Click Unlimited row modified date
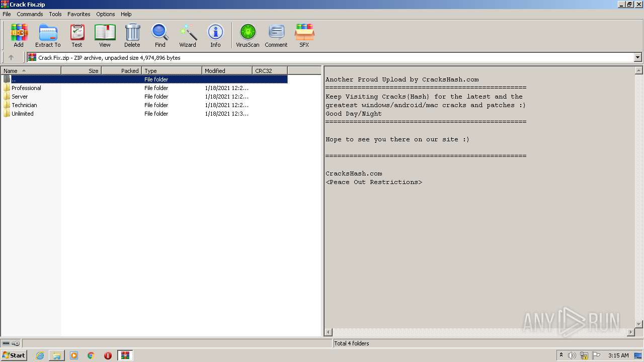Image resolution: width=644 pixels, height=362 pixels. click(226, 114)
